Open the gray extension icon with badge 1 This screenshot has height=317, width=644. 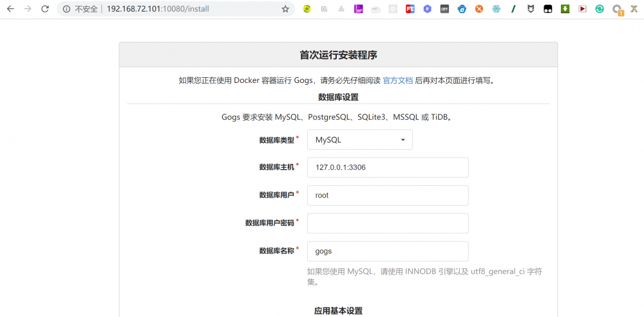click(618, 10)
